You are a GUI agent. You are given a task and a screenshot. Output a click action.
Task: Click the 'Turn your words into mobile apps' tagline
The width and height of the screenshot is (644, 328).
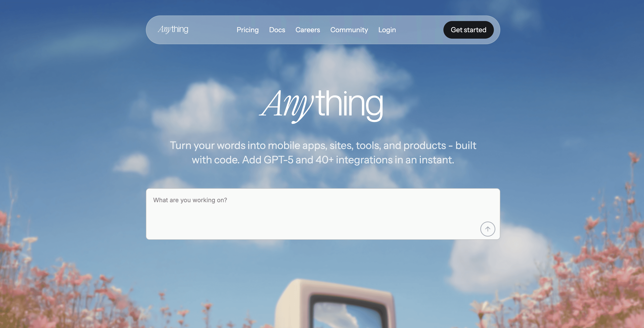point(323,153)
